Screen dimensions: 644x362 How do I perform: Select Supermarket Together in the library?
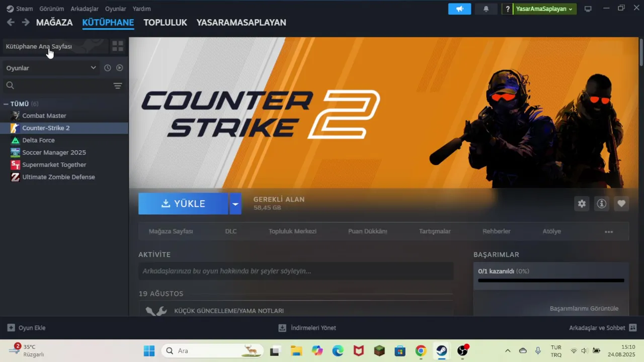[64, 165]
